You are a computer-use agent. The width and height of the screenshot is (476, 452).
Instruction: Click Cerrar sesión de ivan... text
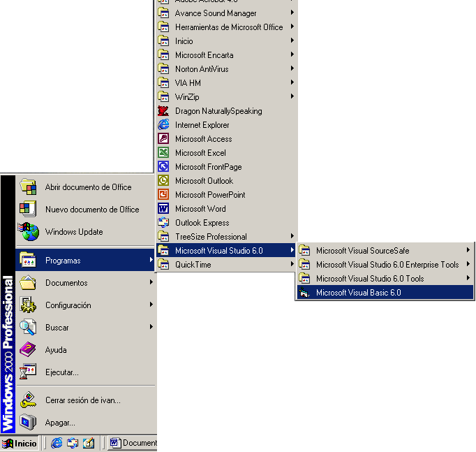point(83,400)
